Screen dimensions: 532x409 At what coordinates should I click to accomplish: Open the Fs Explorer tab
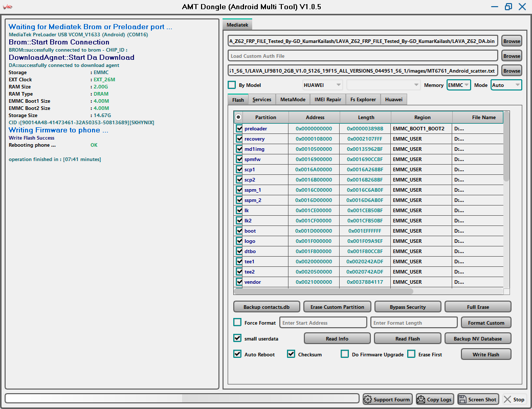click(363, 99)
